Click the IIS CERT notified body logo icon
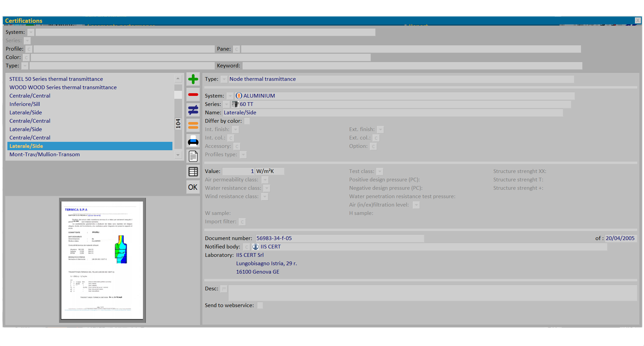Viewport: 644px width, 346px height. click(256, 247)
